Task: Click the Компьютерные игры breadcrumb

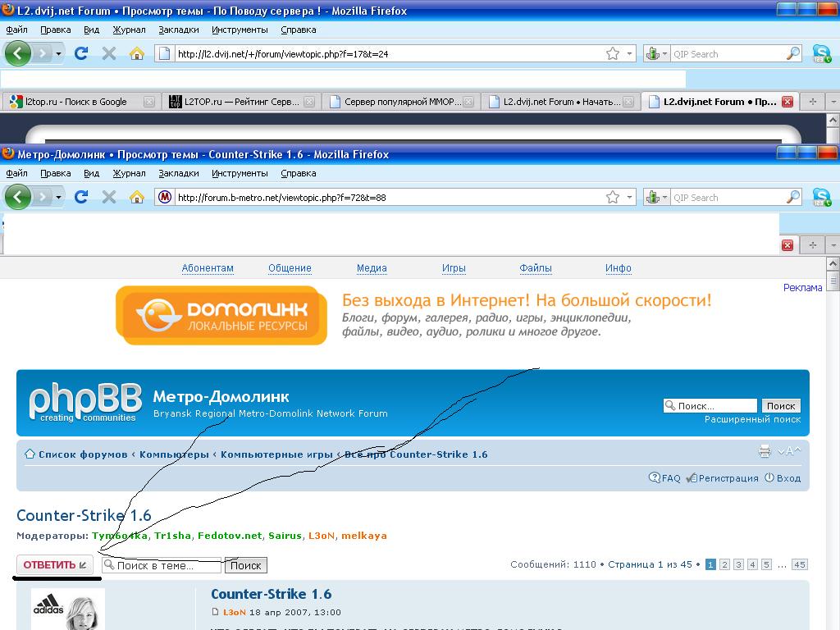Action: [x=276, y=454]
